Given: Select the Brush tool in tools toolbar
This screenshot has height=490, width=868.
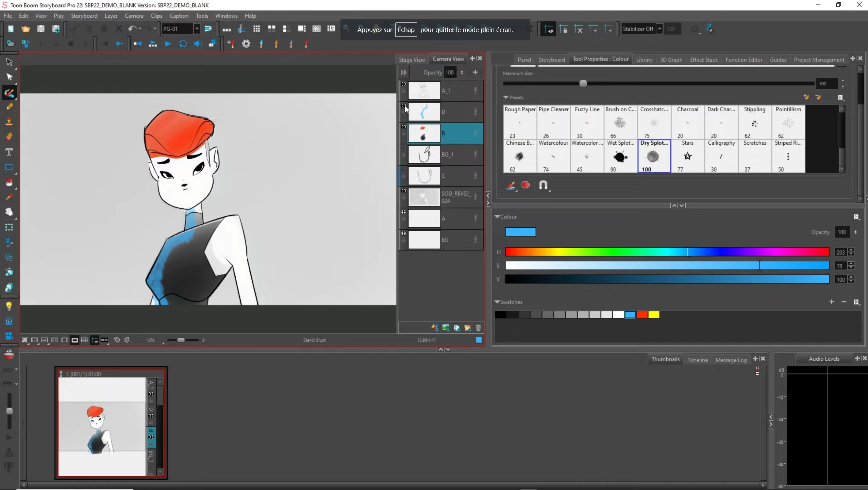Looking at the screenshot, I should coord(9,92).
